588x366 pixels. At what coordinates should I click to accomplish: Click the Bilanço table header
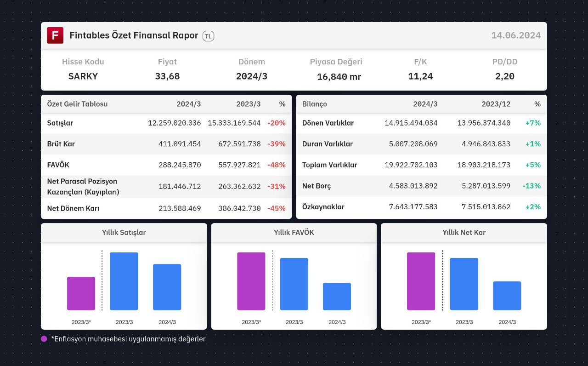tap(315, 104)
